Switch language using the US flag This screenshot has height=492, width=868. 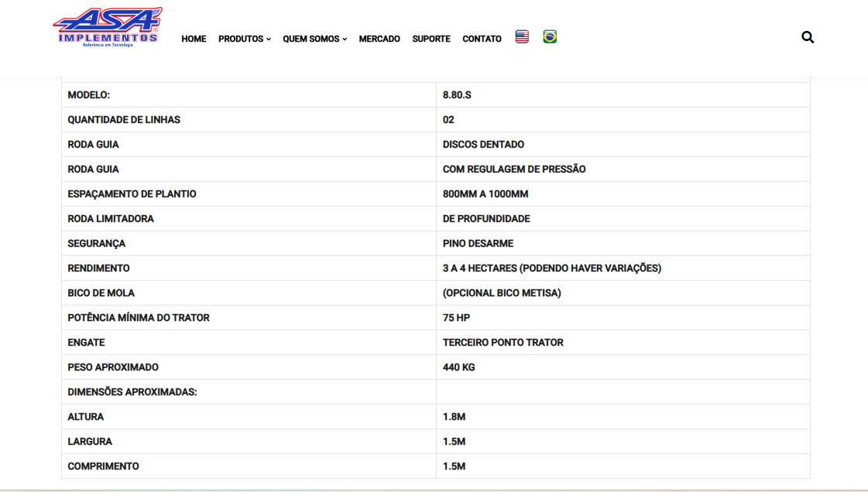(x=522, y=37)
